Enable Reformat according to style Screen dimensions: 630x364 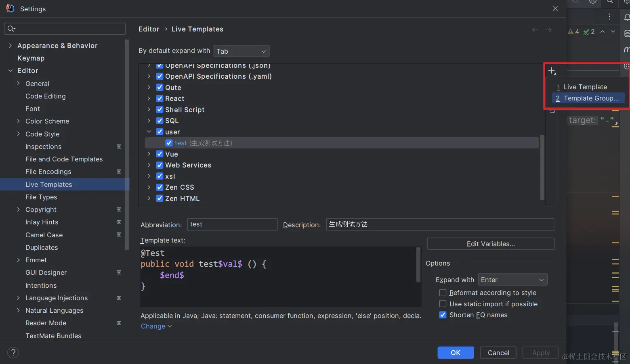[443, 293]
